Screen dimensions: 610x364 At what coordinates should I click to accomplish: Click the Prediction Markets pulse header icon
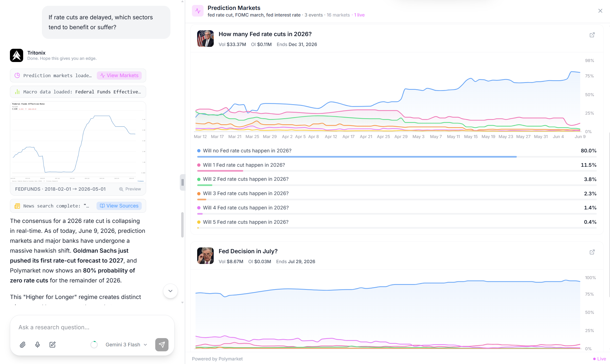tap(198, 11)
